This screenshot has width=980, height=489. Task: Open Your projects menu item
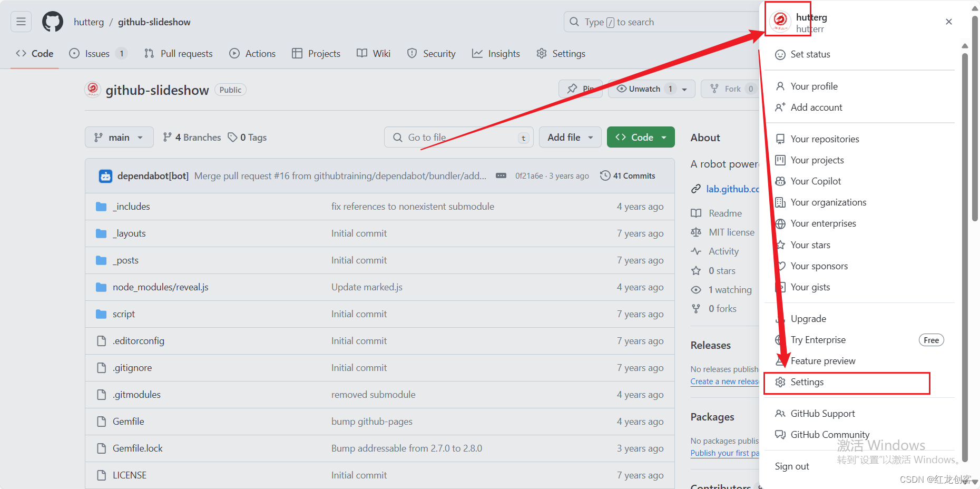(859, 160)
